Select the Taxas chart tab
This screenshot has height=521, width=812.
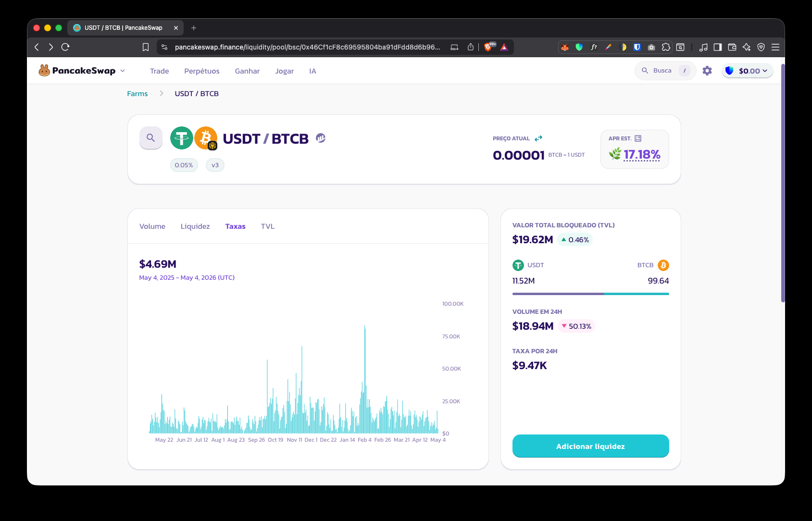click(x=235, y=226)
